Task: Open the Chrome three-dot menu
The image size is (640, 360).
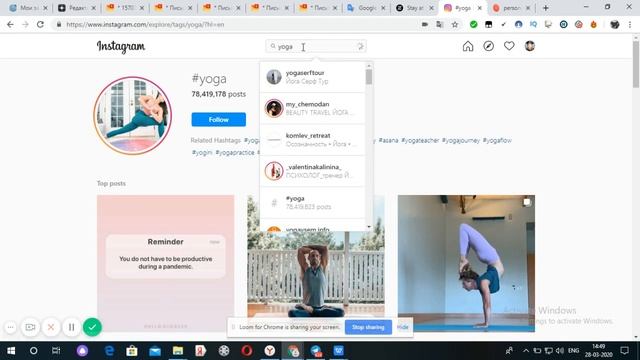Action: [x=630, y=24]
